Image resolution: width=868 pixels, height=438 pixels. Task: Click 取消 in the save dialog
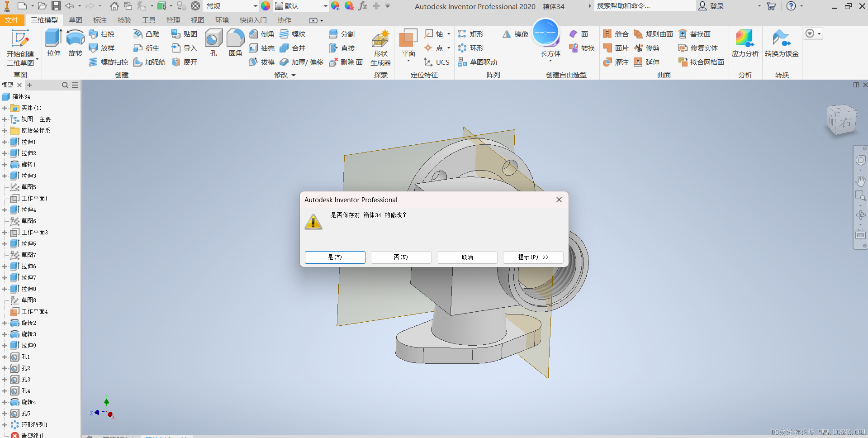click(467, 257)
